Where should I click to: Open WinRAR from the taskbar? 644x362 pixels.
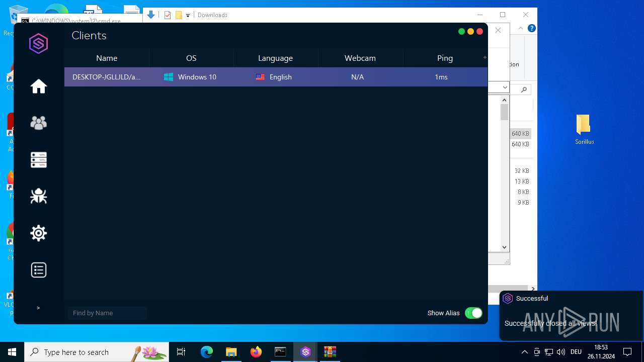pos(330,352)
